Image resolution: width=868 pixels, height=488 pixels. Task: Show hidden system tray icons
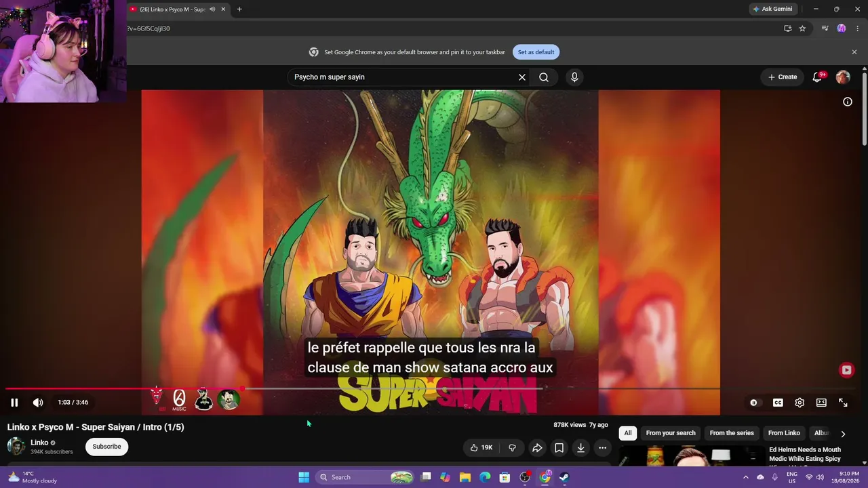(x=746, y=477)
